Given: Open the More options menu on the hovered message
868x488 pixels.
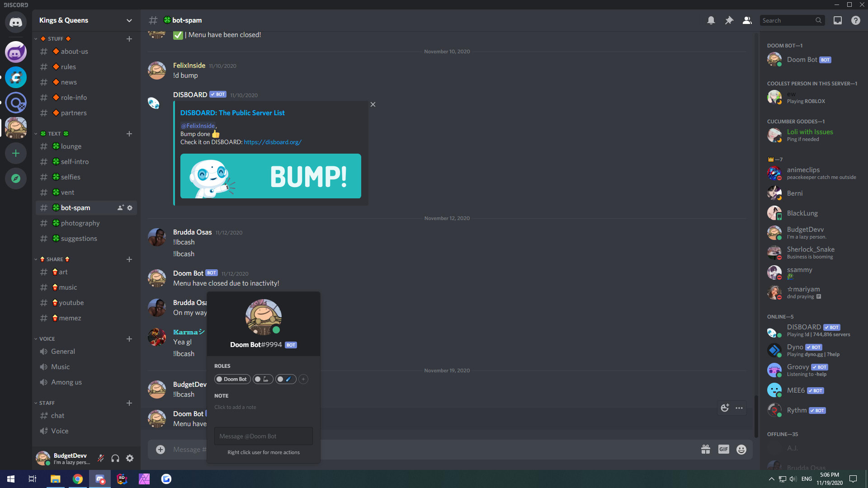Looking at the screenshot, I should pyautogui.click(x=739, y=408).
